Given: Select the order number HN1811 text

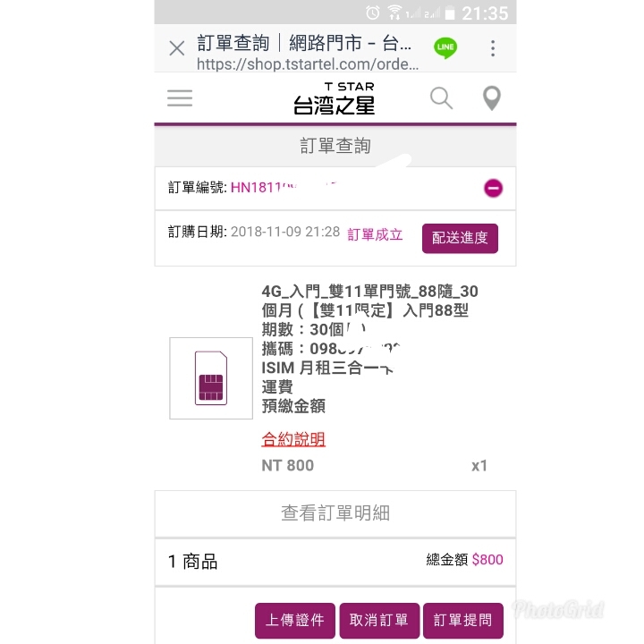Looking at the screenshot, I should (263, 187).
